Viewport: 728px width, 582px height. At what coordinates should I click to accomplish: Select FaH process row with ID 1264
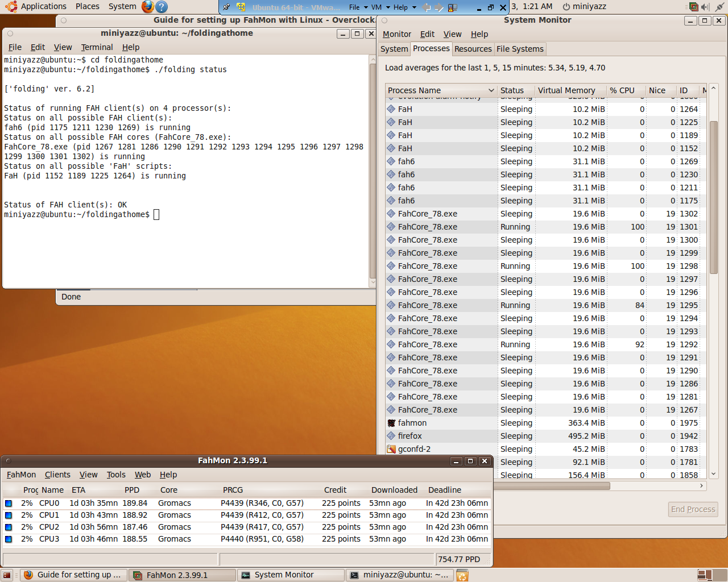tap(546, 109)
